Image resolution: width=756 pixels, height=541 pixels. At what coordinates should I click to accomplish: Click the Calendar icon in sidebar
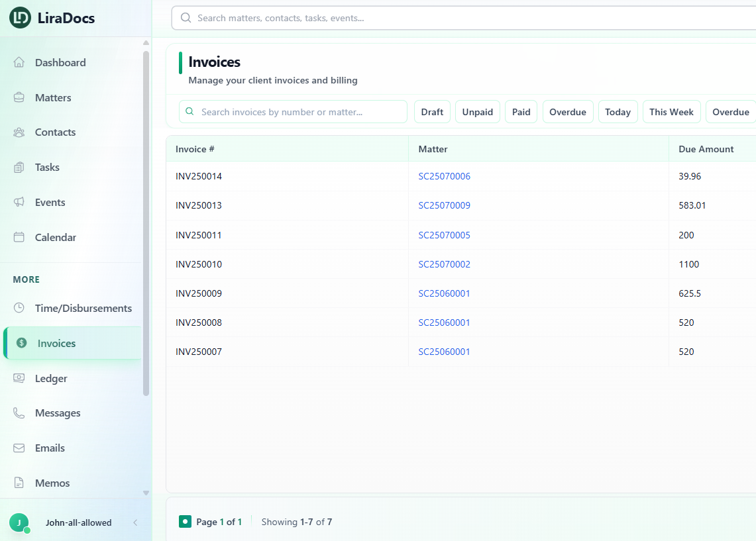19,238
